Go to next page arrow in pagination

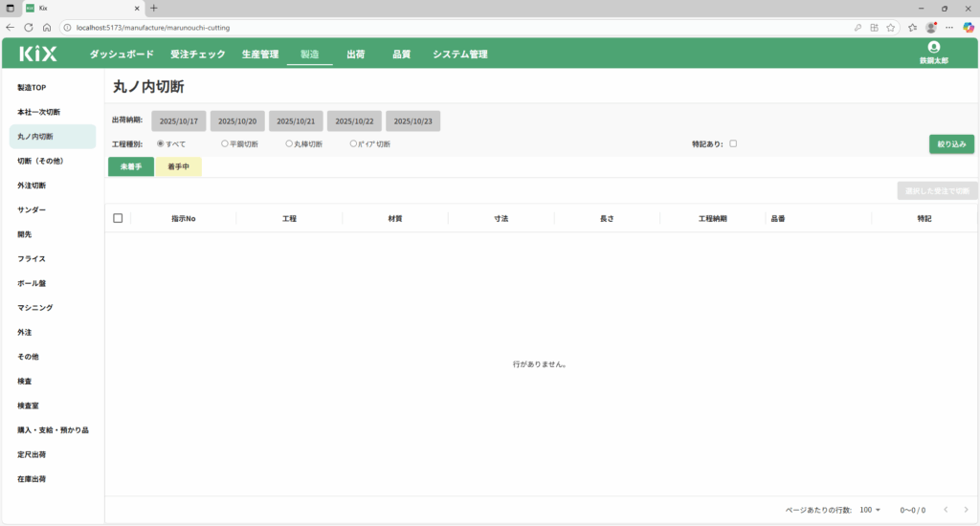[966, 510]
